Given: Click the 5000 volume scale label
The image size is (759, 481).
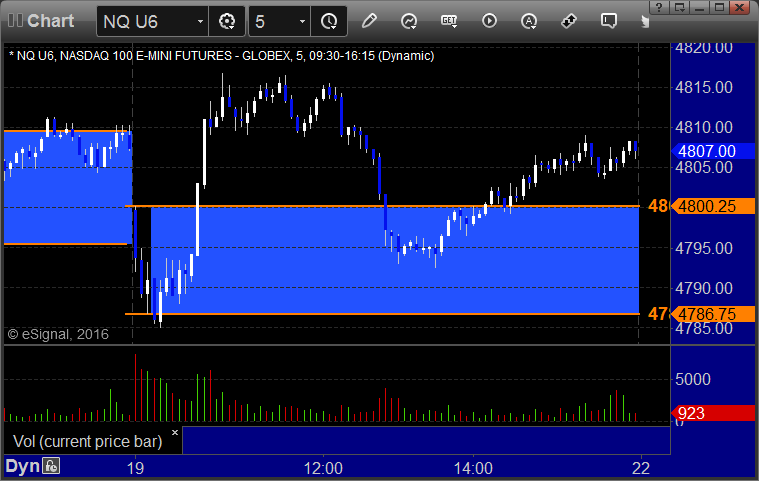Looking at the screenshot, I should click(693, 379).
